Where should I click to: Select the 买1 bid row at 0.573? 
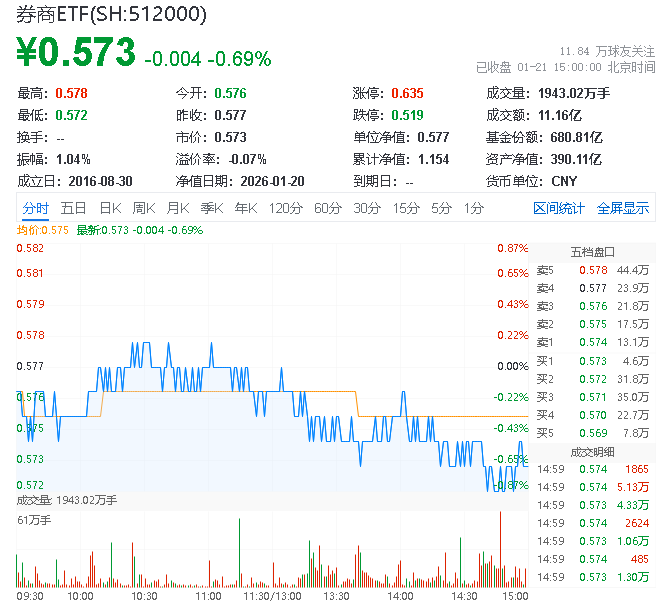click(x=592, y=360)
